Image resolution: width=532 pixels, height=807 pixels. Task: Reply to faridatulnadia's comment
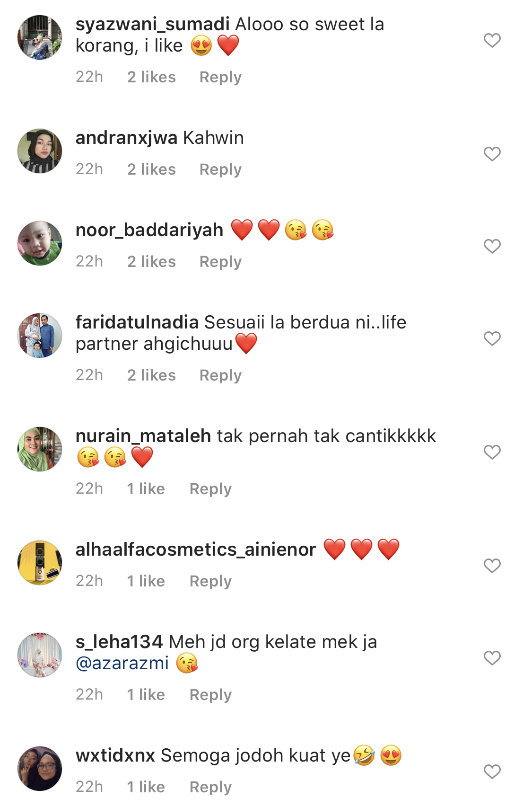coord(220,375)
